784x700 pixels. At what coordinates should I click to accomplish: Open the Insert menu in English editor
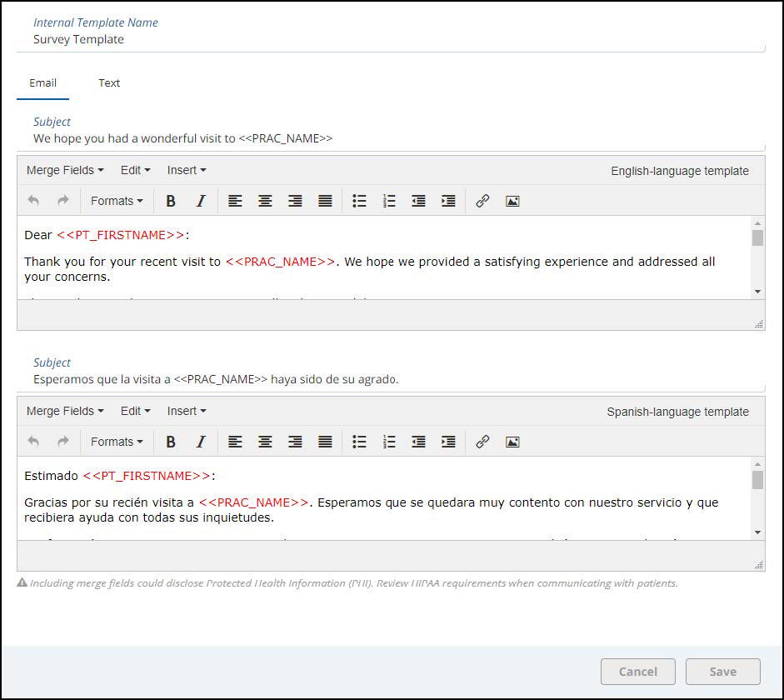click(x=186, y=170)
